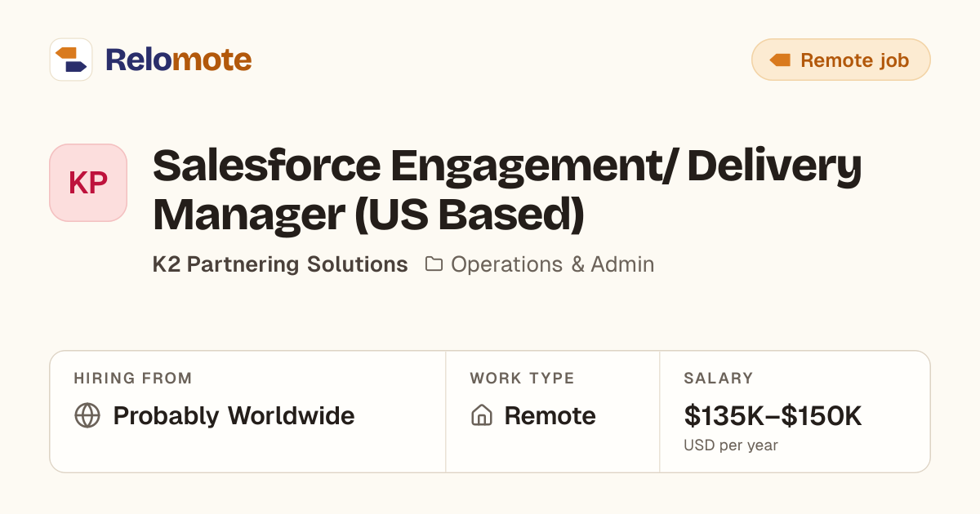
Task: Open the Operations & Admin category
Action: point(552,264)
